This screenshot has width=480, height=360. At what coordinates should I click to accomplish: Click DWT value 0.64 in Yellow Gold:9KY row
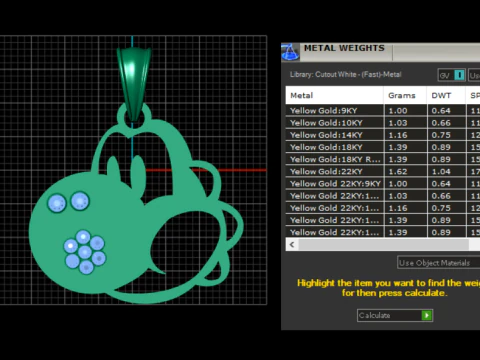(441, 111)
